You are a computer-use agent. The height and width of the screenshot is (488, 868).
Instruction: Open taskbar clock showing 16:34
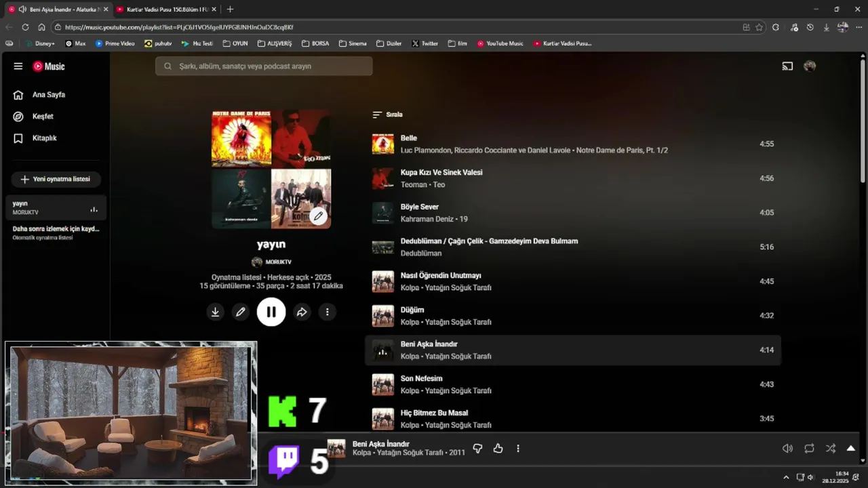[x=835, y=477]
